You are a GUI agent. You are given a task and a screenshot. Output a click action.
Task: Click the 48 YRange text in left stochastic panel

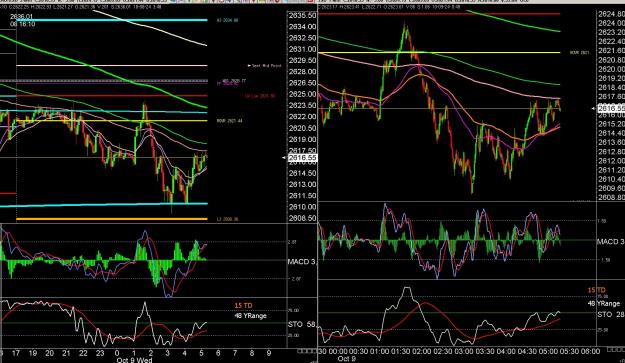pos(250,316)
